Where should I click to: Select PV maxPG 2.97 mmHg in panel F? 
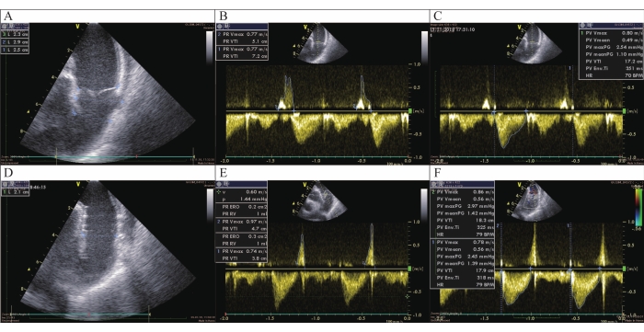462,206
